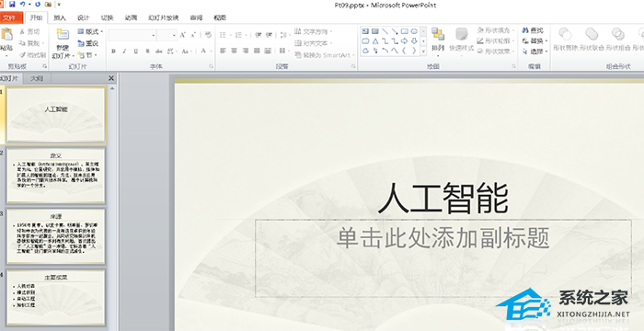This screenshot has height=331, width=644.
Task: Open the 审阅 Review tab
Action: click(196, 17)
